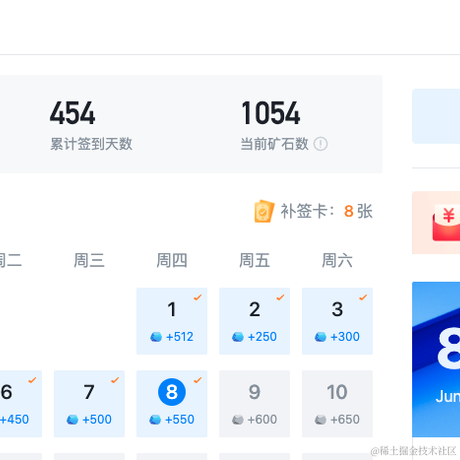Click the +512 reward on day 1
Viewport: 460px width, 460px height.
click(x=180, y=337)
